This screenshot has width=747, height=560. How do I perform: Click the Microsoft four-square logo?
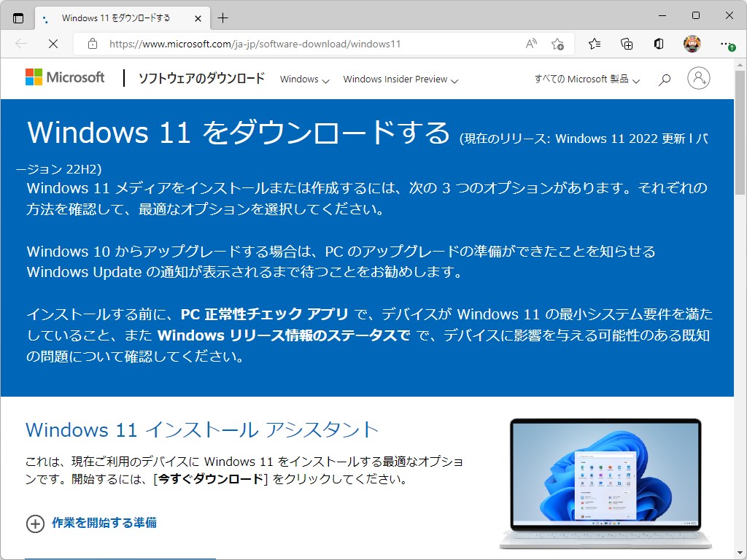tap(35, 77)
